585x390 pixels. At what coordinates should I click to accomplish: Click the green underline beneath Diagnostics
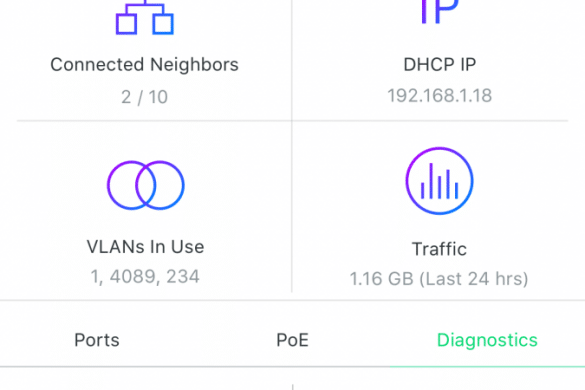(487, 366)
